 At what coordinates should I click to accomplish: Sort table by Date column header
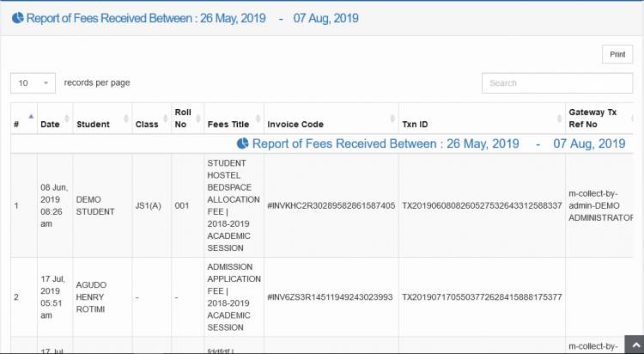pyautogui.click(x=50, y=124)
